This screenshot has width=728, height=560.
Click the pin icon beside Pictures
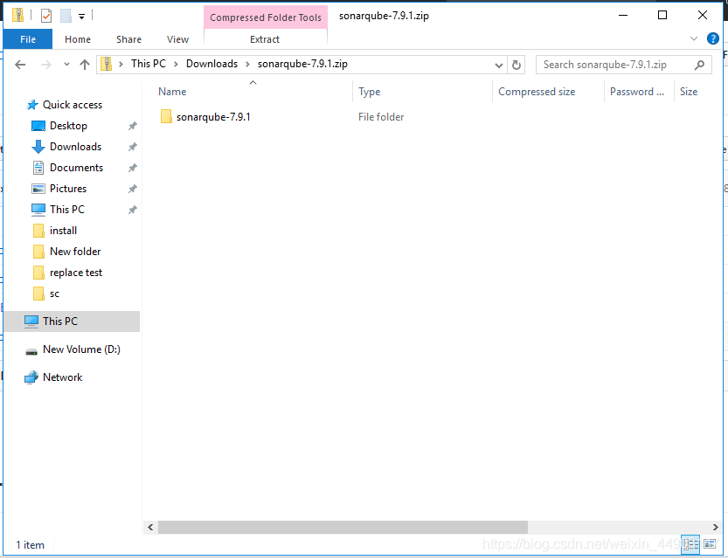pyautogui.click(x=132, y=189)
